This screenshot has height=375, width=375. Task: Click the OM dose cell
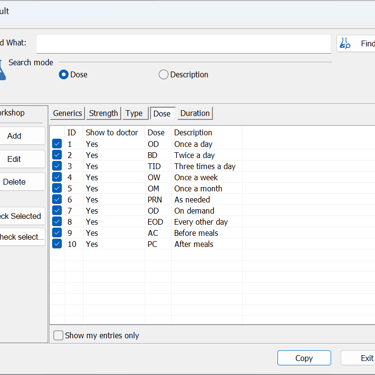click(x=153, y=188)
